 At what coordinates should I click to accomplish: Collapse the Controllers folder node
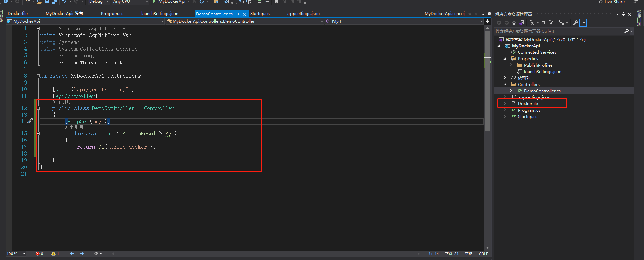[x=505, y=84]
